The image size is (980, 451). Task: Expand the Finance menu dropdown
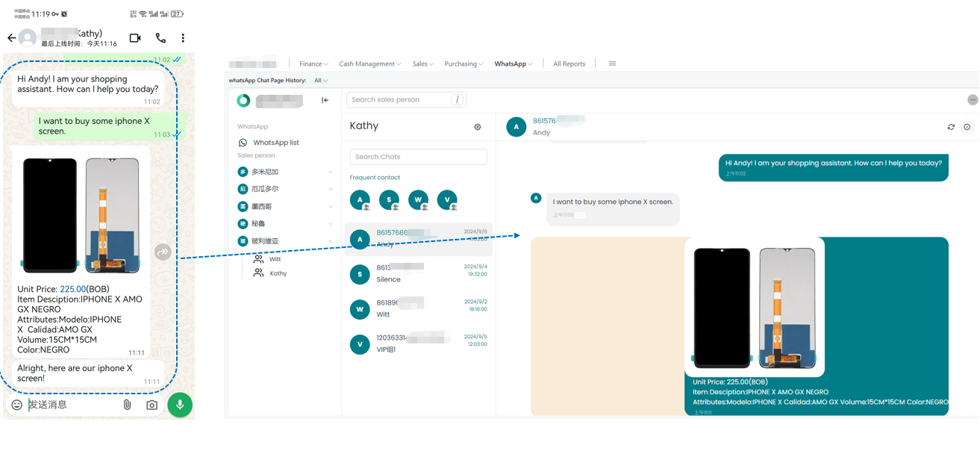313,64
